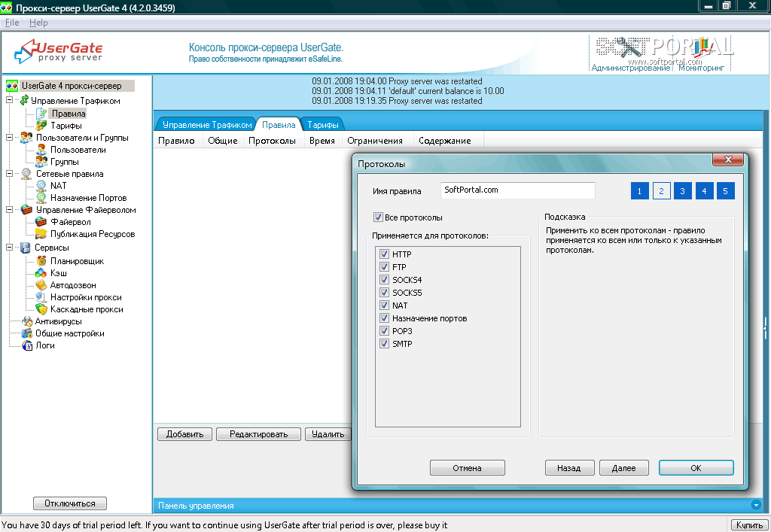The image size is (771, 532).
Task: Click the Купить button
Action: (x=749, y=525)
